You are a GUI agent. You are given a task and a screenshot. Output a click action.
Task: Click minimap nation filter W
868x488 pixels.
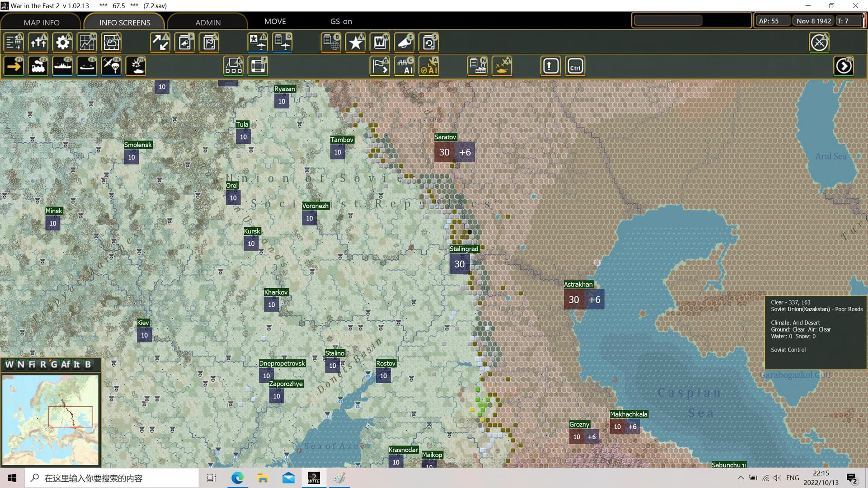[x=9, y=364]
